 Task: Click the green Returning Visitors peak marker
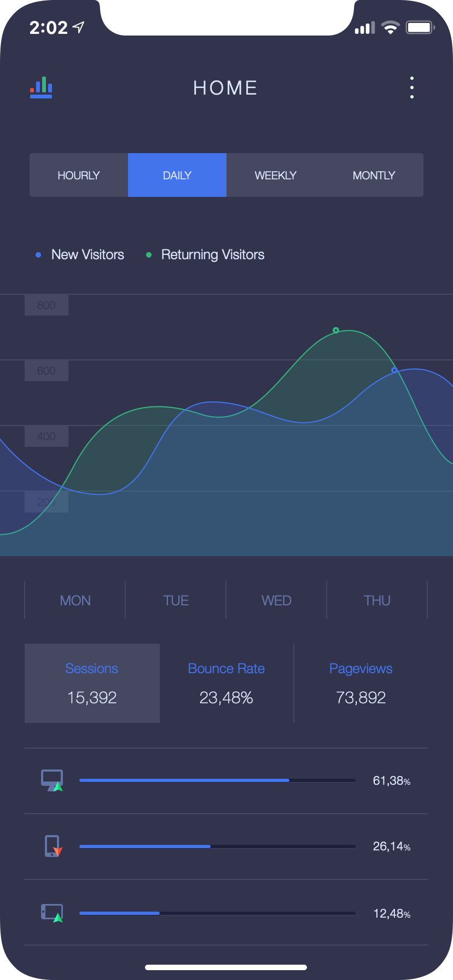[x=336, y=330]
